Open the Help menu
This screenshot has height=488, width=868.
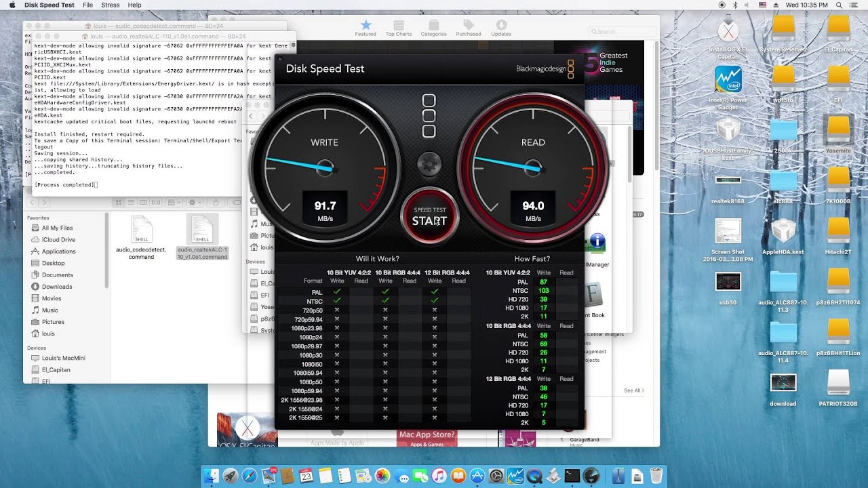(134, 5)
